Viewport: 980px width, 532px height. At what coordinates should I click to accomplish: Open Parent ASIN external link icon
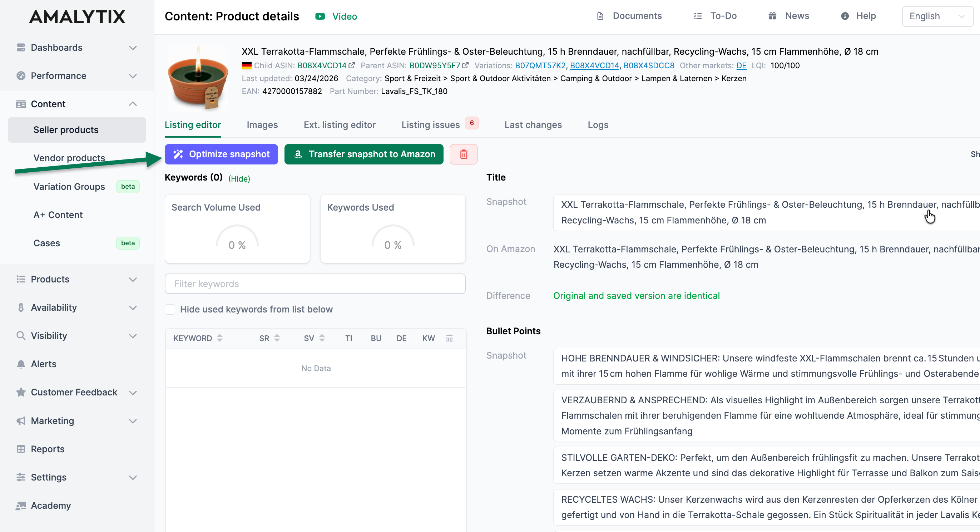(x=465, y=65)
